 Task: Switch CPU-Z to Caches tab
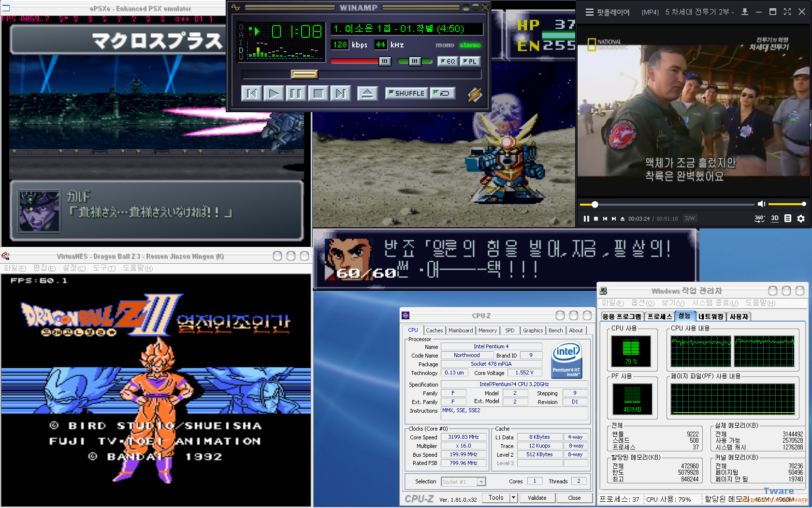[x=434, y=330]
